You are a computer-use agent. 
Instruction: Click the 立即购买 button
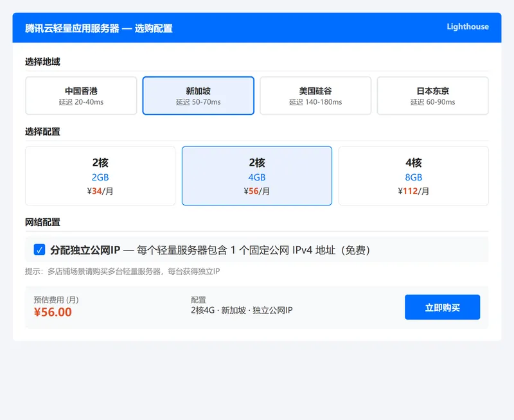442,308
